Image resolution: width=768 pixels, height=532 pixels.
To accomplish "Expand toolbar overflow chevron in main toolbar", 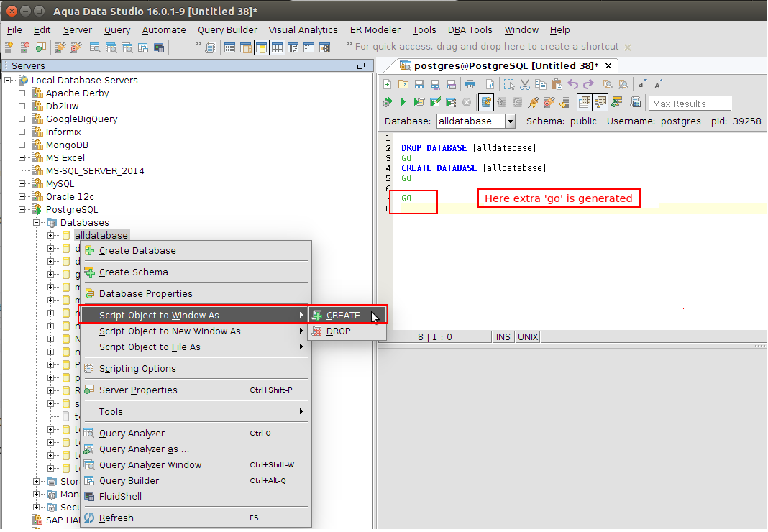I will tap(198, 44).
